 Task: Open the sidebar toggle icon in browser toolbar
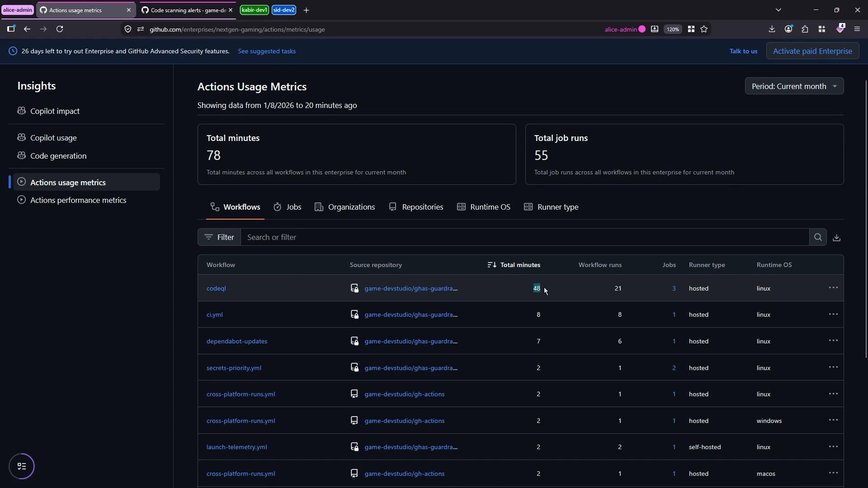coord(11,29)
